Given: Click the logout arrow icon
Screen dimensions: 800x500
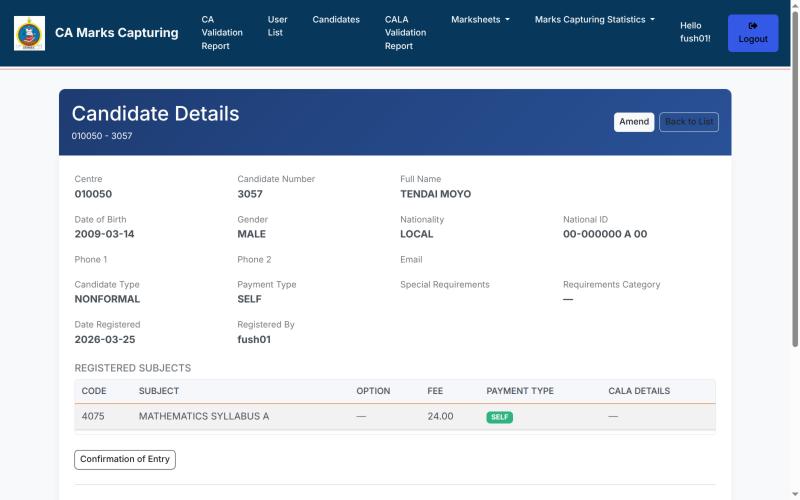Looking at the screenshot, I should click(x=753, y=26).
